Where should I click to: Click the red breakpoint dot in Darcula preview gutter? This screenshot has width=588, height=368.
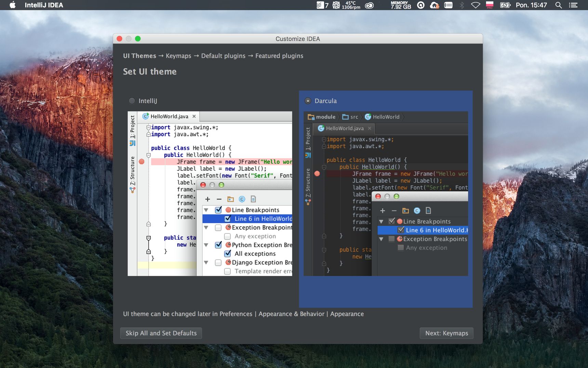pyautogui.click(x=317, y=174)
